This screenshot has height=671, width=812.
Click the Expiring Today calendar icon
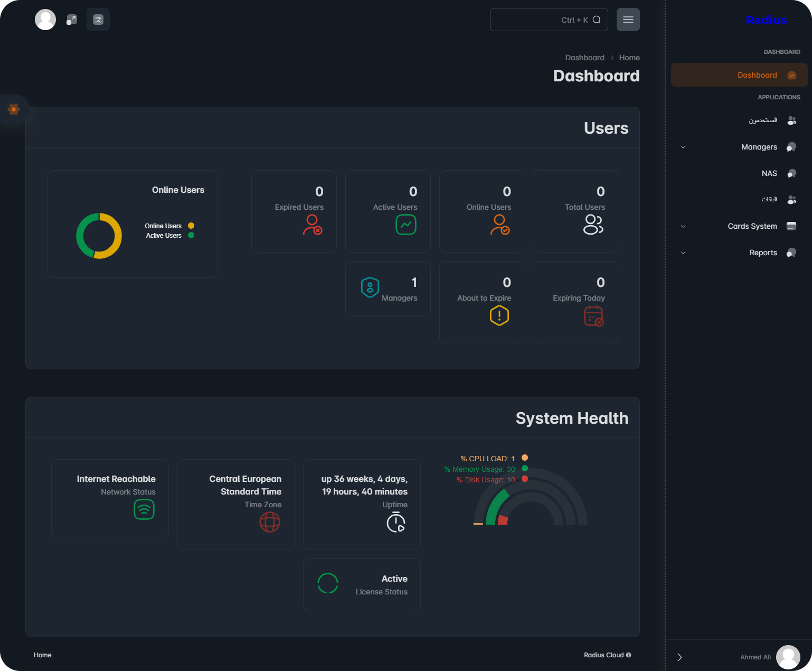pos(594,316)
